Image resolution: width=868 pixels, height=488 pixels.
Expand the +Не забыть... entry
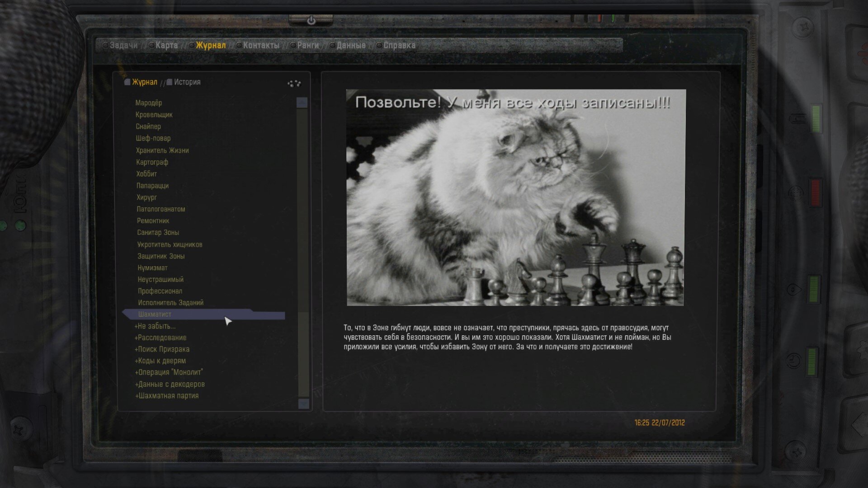[155, 326]
